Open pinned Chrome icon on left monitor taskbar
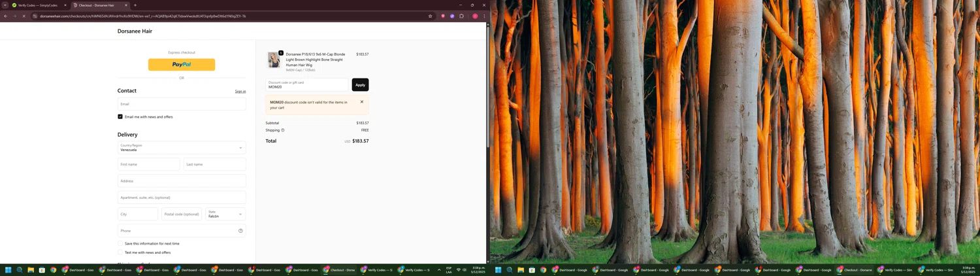Viewport: 980px width, 276px height. 53,269
